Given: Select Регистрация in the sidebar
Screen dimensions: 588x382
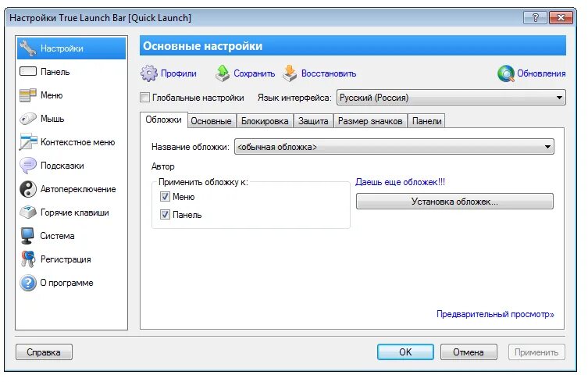Looking at the screenshot, I should pos(72,259).
